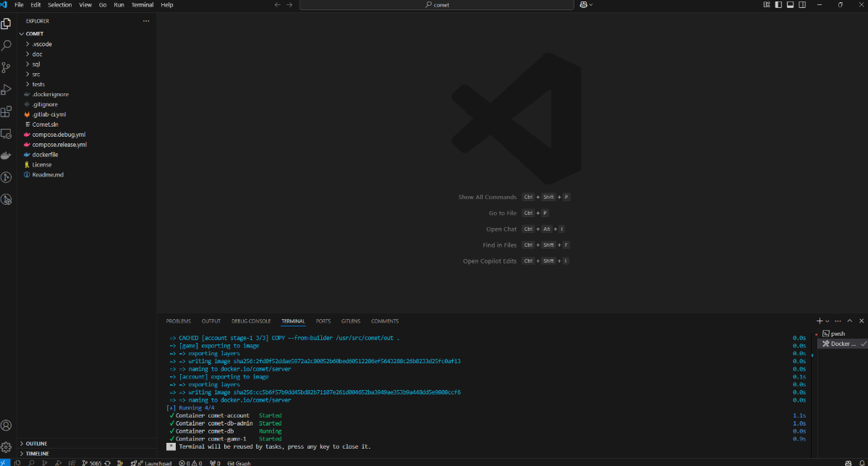Open the Extensions view
The height and width of the screenshot is (466, 868).
(7, 111)
